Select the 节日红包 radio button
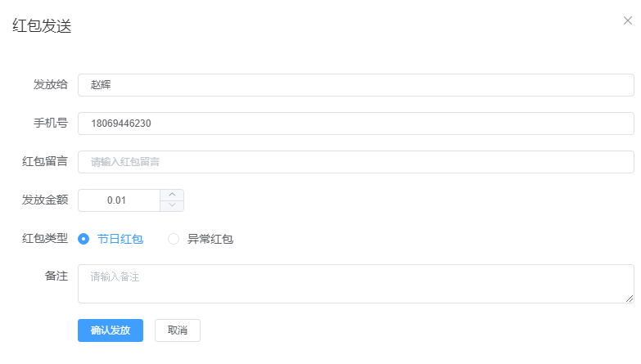 point(84,239)
